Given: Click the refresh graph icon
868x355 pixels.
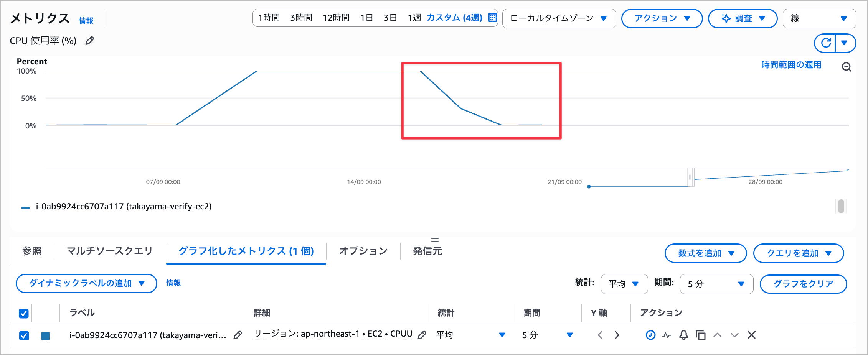Looking at the screenshot, I should click(x=826, y=43).
